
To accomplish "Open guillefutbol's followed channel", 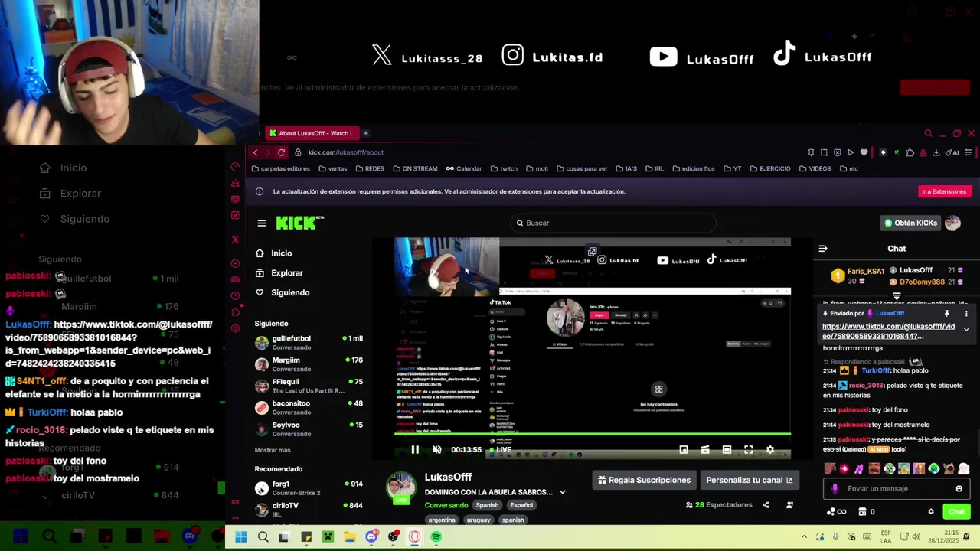I will pos(309,343).
